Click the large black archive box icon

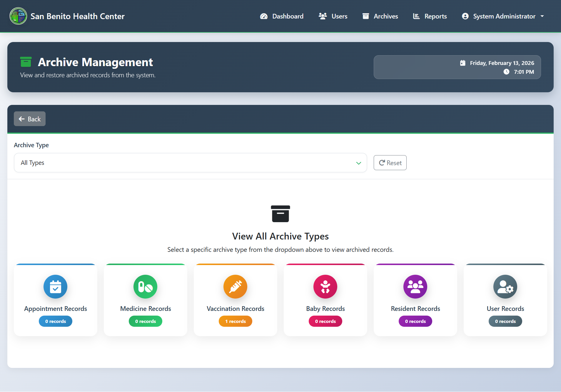coord(280,214)
